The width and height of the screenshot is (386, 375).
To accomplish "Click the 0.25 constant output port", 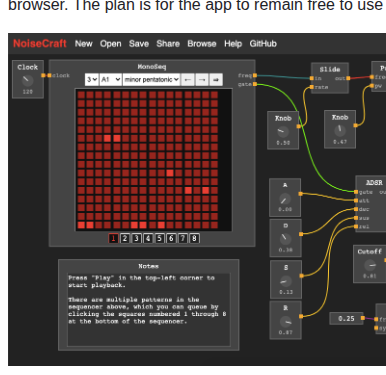I will (363, 318).
